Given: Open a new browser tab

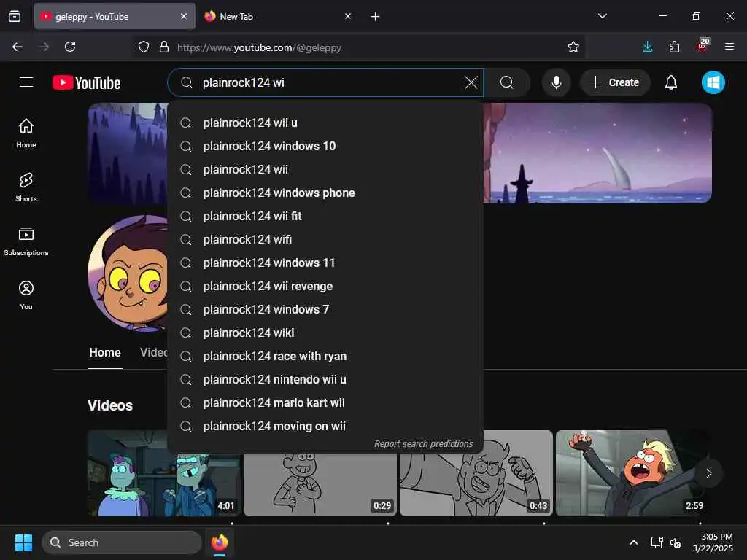Looking at the screenshot, I should point(375,17).
